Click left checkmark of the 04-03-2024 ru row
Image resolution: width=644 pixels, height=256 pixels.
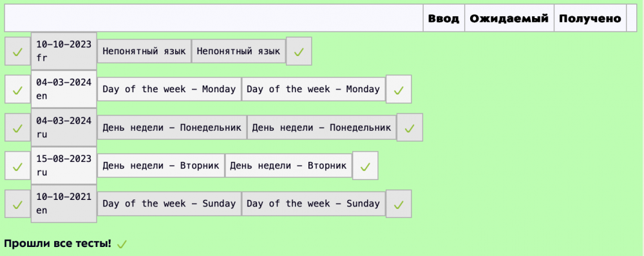click(17, 128)
